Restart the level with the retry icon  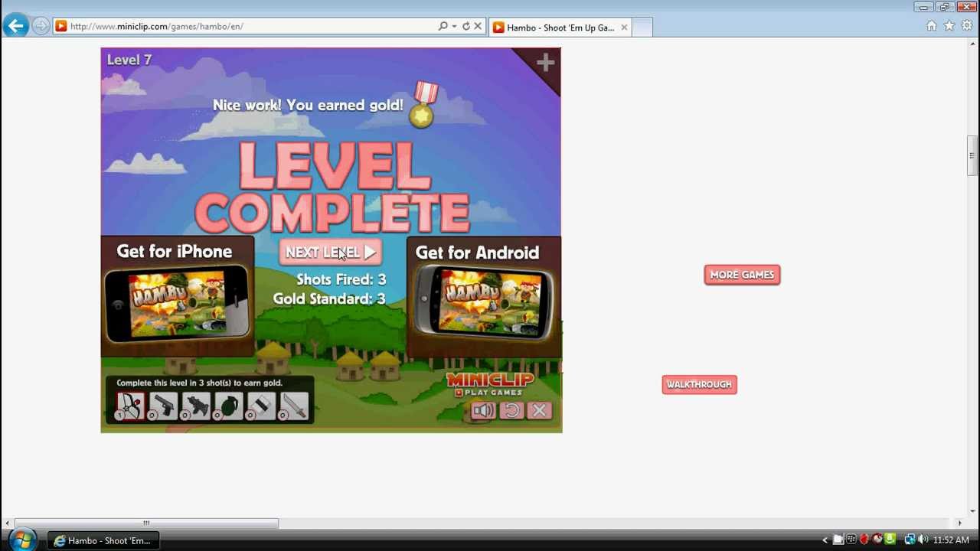(511, 411)
